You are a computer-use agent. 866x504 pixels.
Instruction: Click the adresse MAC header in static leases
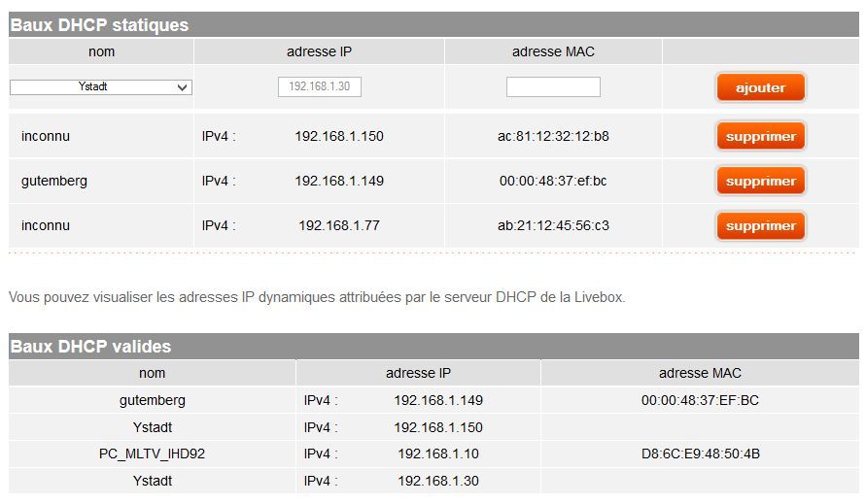[x=553, y=51]
